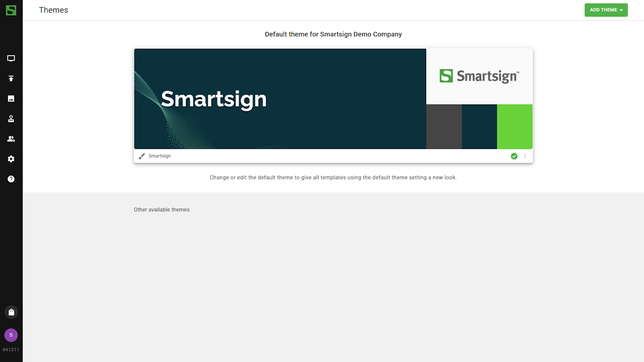Select the bright green theme color swatch
This screenshot has height=362, width=644.
515,127
